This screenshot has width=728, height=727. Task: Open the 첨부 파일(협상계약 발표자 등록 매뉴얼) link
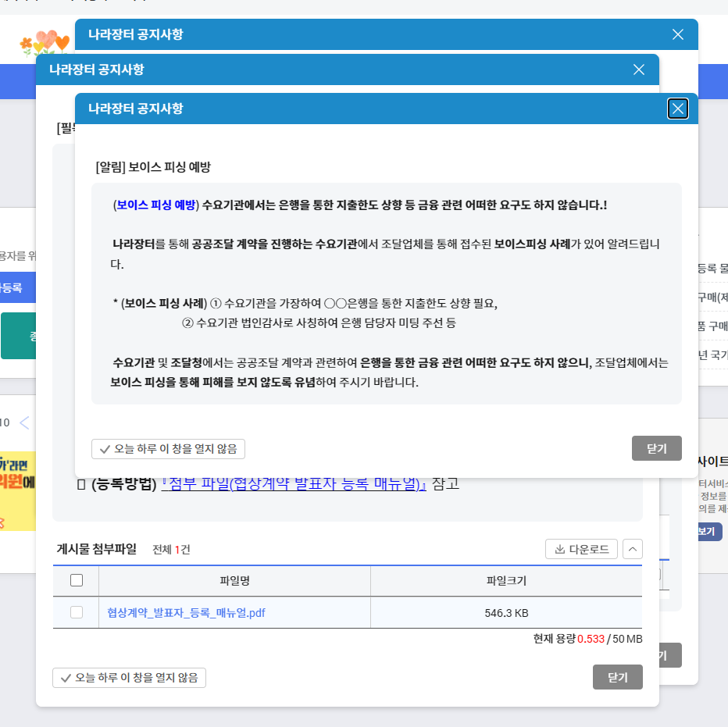pyautogui.click(x=294, y=483)
